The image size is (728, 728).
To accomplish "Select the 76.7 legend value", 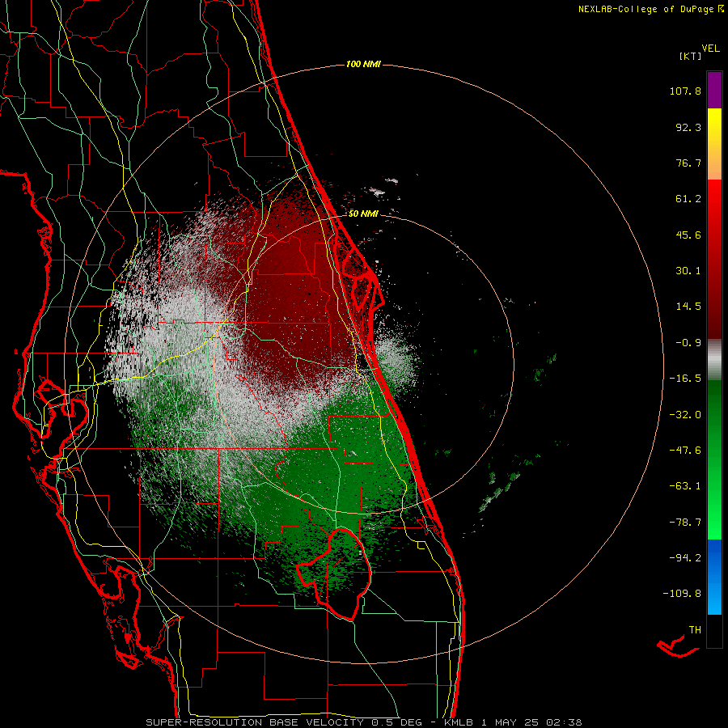I will [x=688, y=163].
